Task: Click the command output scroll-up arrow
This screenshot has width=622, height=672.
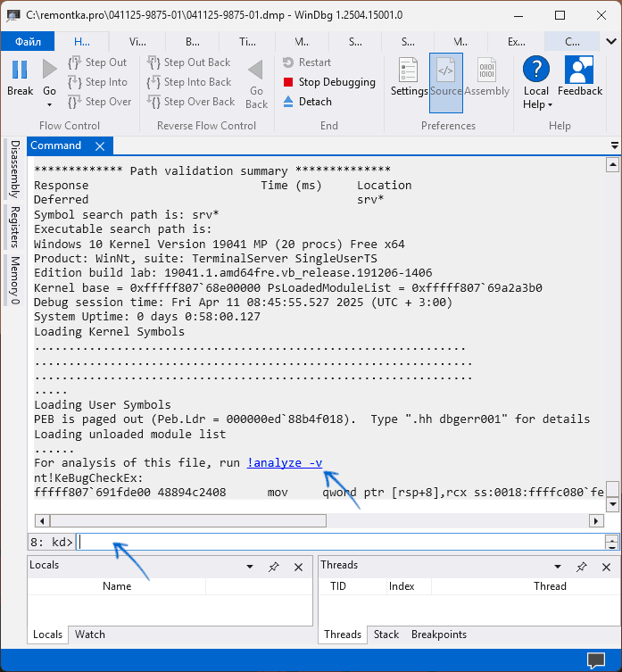Action: click(x=612, y=164)
